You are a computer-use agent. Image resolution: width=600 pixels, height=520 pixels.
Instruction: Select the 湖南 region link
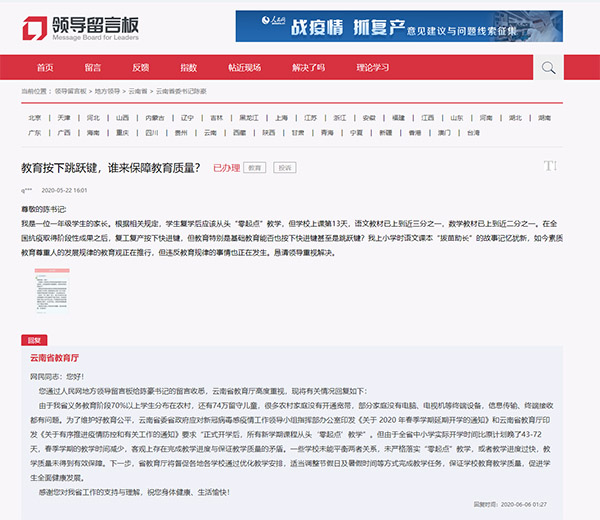point(544,118)
